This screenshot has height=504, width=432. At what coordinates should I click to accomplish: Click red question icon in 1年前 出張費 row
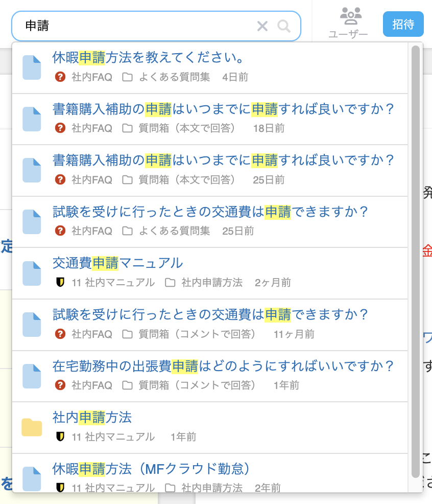click(x=60, y=385)
